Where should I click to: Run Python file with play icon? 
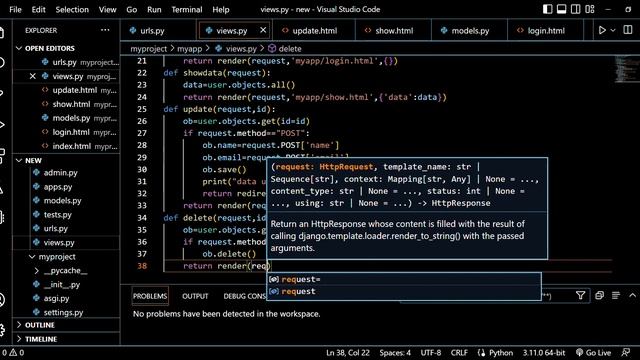[602, 30]
